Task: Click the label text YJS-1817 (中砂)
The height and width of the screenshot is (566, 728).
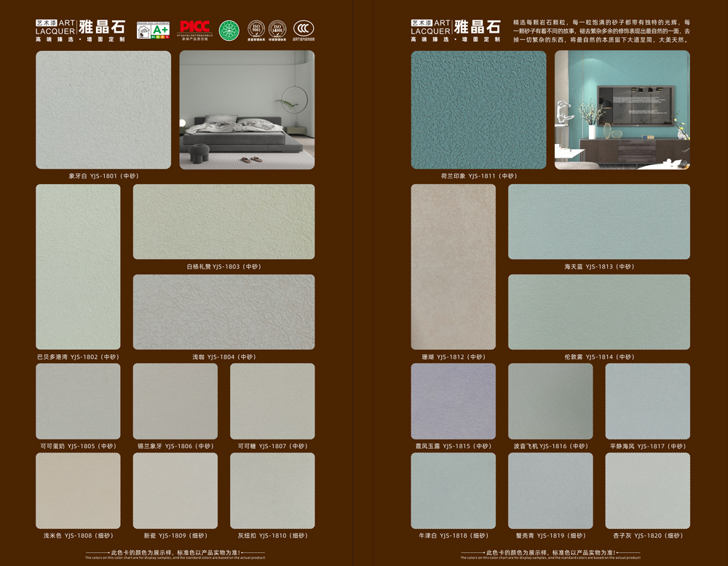Action: 662,446
